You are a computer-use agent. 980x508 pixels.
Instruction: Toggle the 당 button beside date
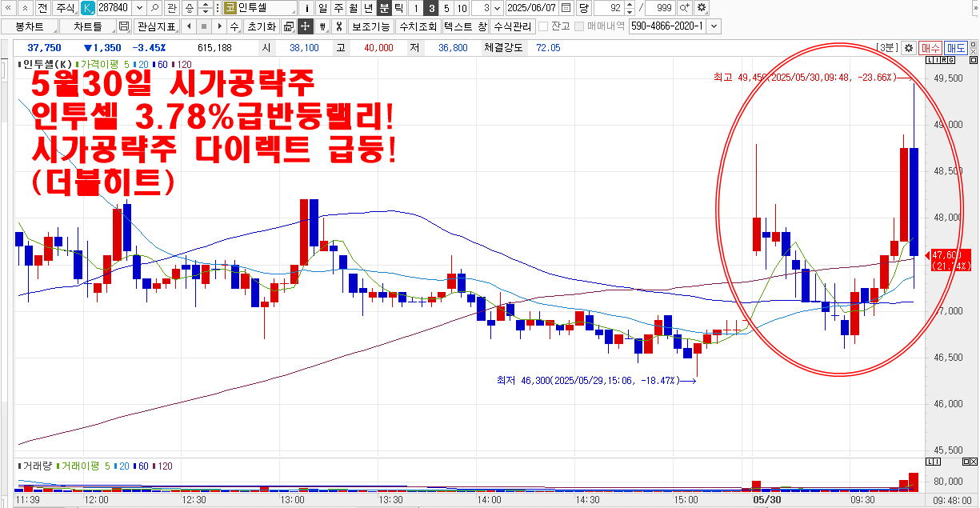point(583,8)
